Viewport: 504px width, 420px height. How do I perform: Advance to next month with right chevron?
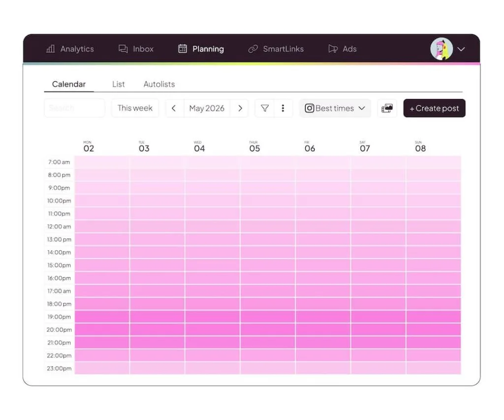(x=240, y=108)
